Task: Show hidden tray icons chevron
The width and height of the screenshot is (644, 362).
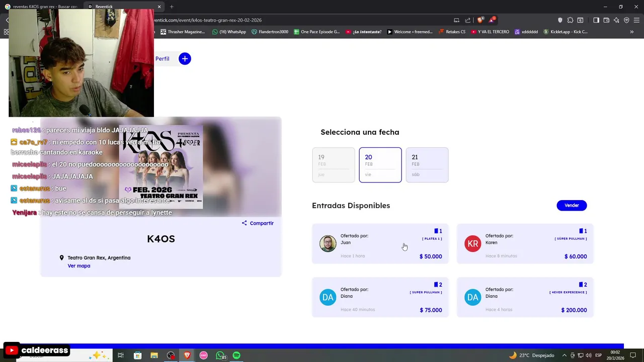Action: click(564, 355)
